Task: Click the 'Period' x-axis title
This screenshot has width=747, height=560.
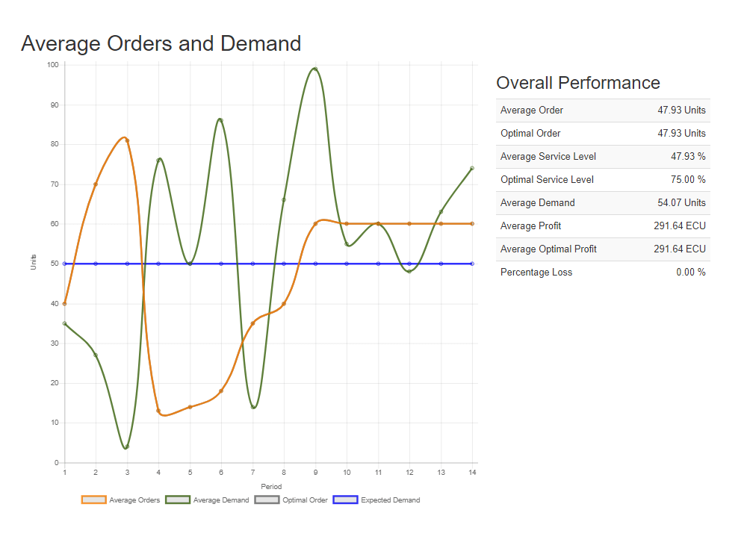Action: (x=271, y=487)
